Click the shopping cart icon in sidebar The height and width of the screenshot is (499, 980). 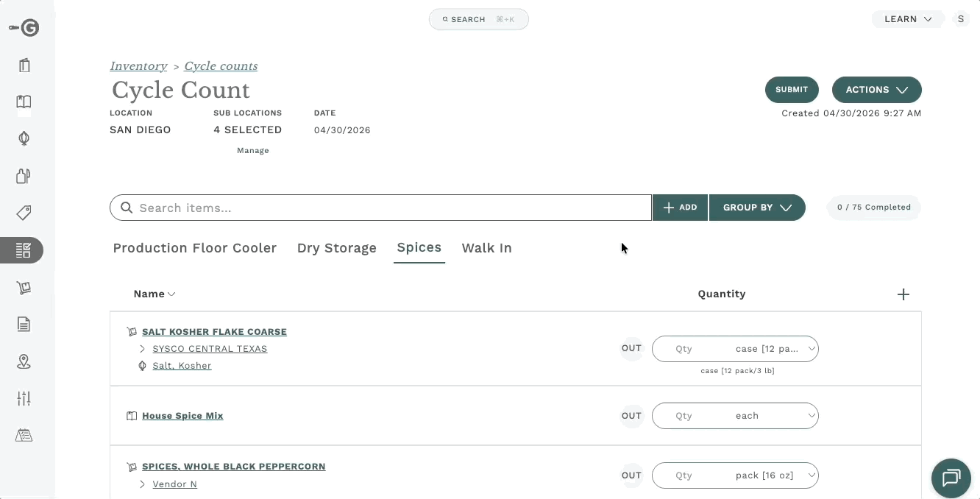[24, 288]
